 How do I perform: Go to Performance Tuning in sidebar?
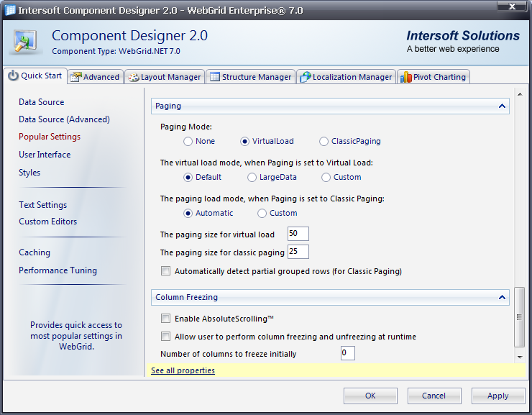click(x=58, y=270)
